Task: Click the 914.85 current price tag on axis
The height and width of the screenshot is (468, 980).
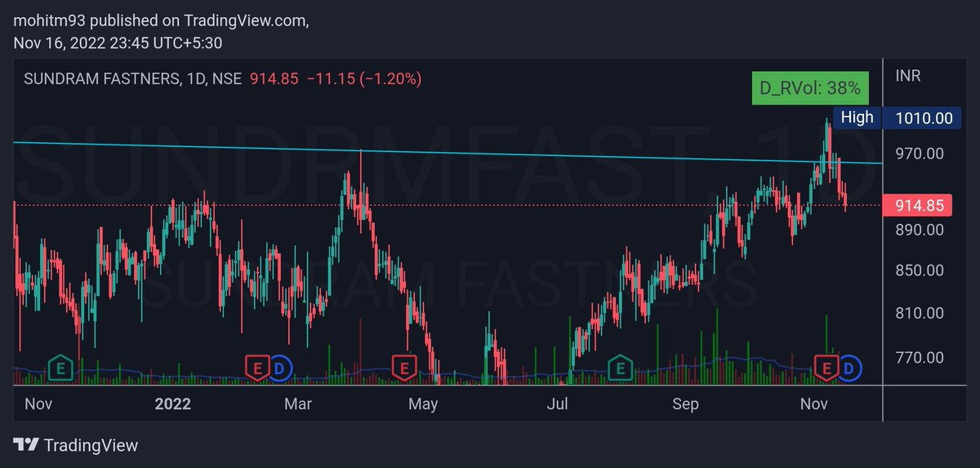Action: click(x=920, y=206)
